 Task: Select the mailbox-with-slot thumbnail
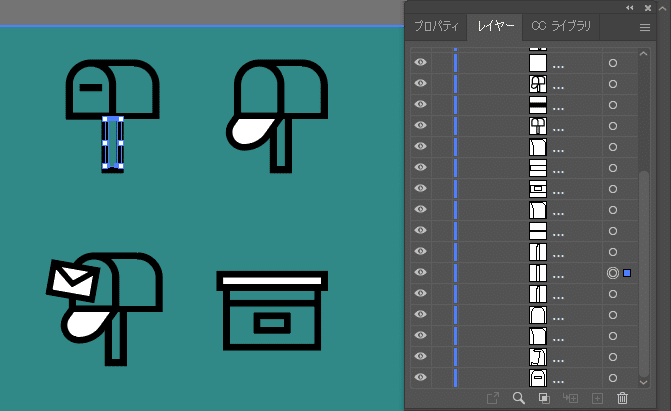pyautogui.click(x=538, y=378)
